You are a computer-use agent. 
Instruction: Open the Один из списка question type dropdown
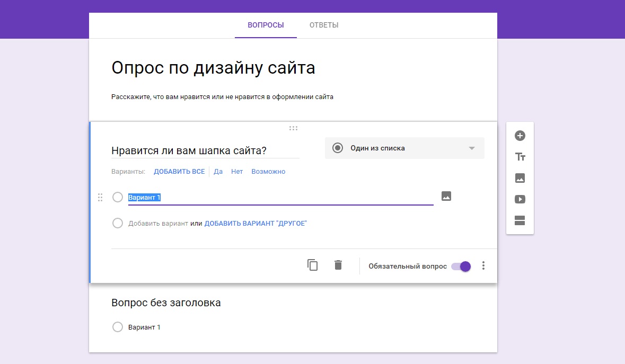404,148
